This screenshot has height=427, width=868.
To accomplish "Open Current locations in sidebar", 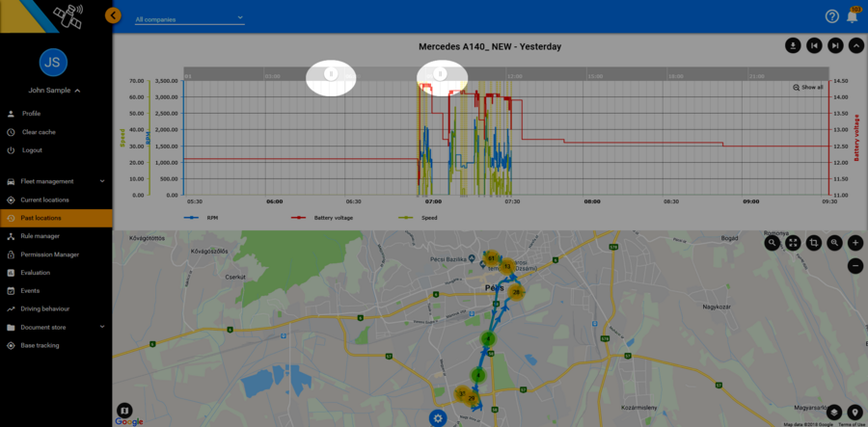I will 44,200.
